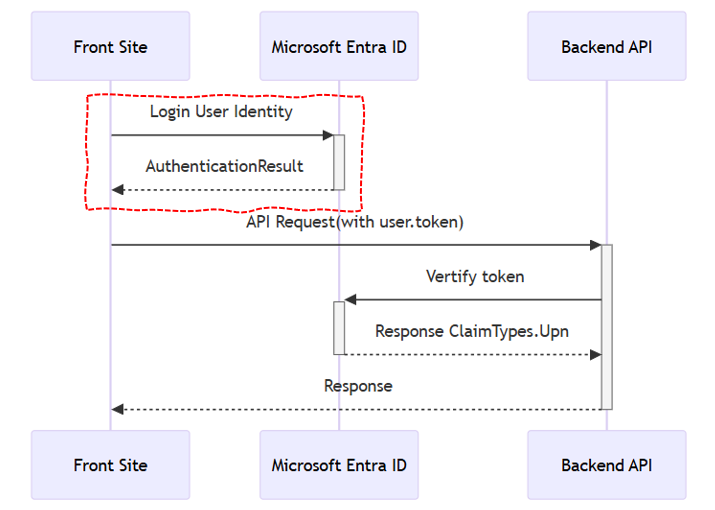Select the 'Vertify token' message label
715x510 pixels.
tap(475, 276)
